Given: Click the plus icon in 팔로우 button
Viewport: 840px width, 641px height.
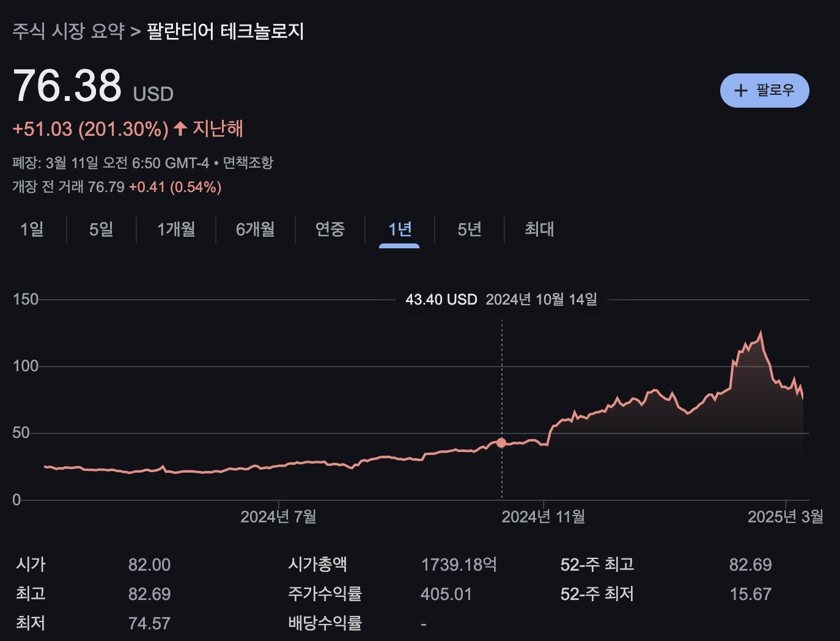Looking at the screenshot, I should coord(740,91).
